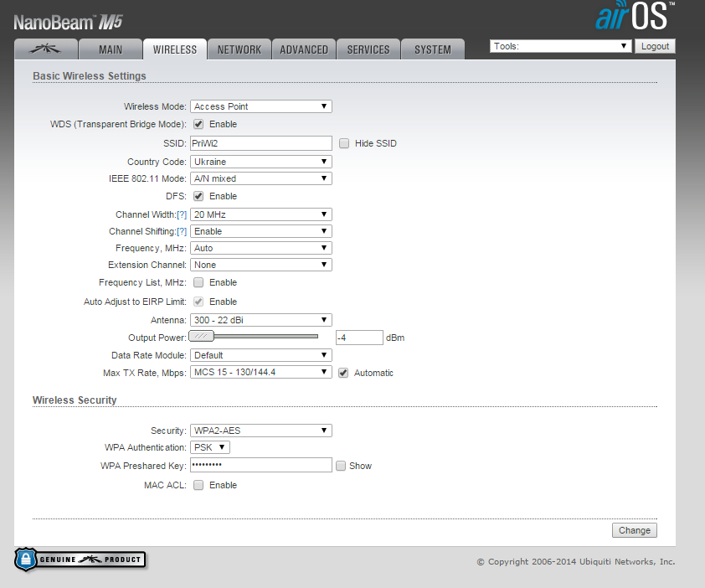Open Wireless Mode dropdown
705x588 pixels.
pos(260,106)
